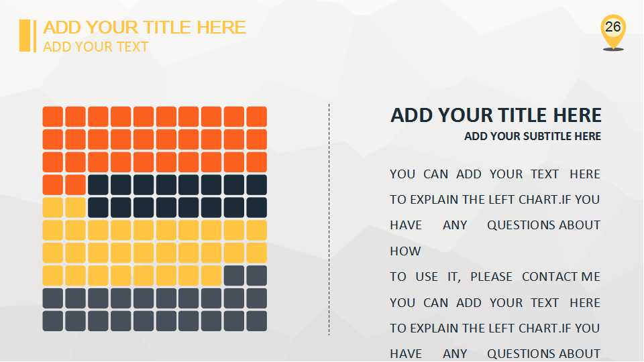Click the last navy square in second navy row
644x362 pixels.
point(256,208)
